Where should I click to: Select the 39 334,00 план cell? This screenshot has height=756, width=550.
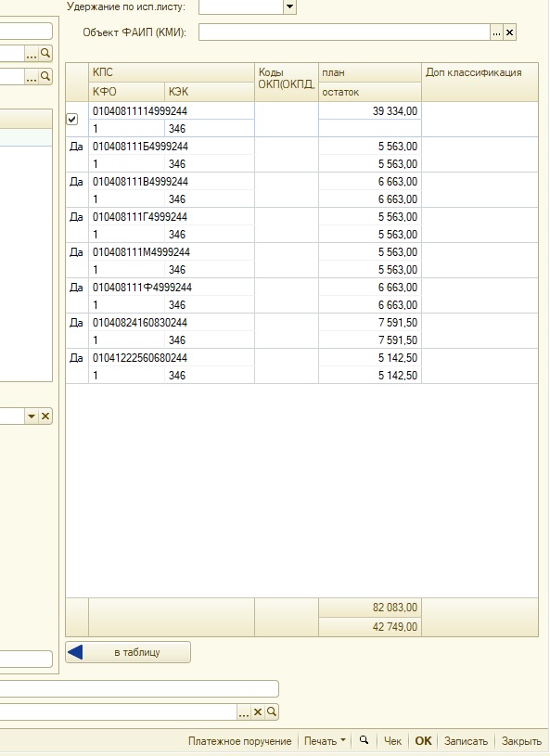pos(370,111)
